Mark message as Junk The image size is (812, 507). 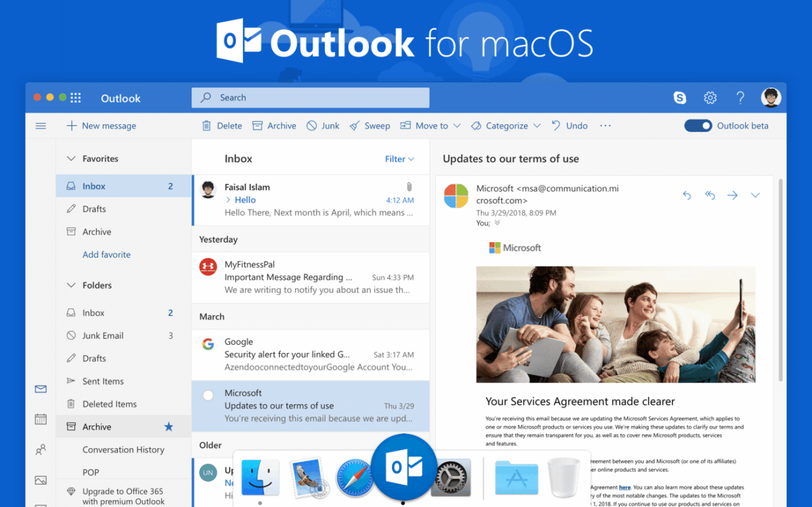pos(323,126)
